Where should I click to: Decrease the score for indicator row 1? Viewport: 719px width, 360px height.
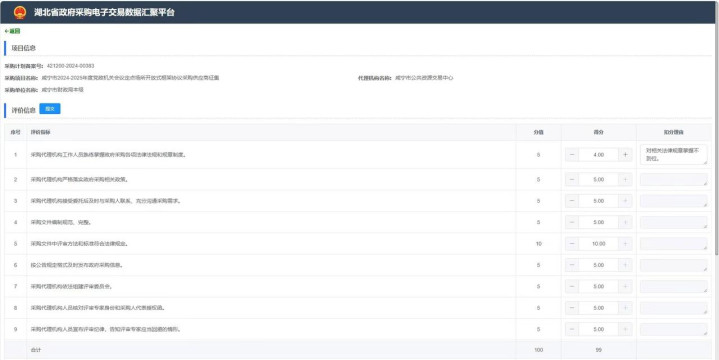[x=572, y=155]
